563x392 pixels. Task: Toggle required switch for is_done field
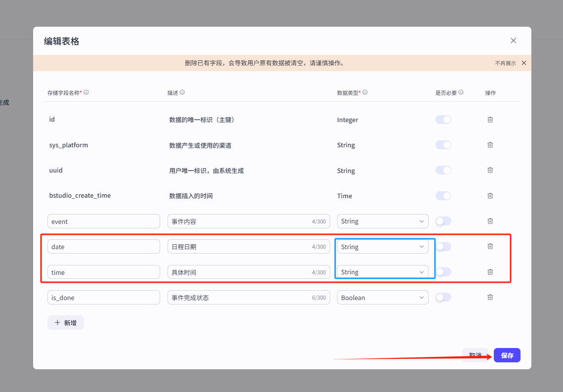[x=443, y=297]
